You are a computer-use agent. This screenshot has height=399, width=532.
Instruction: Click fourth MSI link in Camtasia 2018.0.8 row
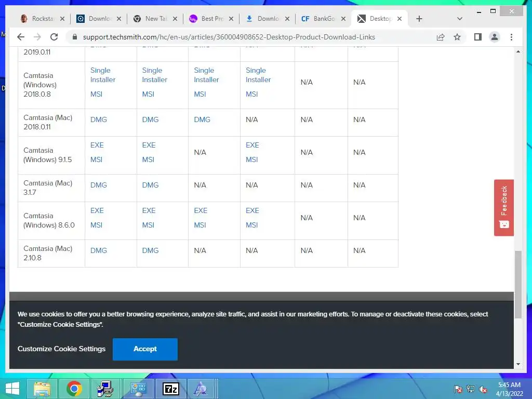click(252, 94)
